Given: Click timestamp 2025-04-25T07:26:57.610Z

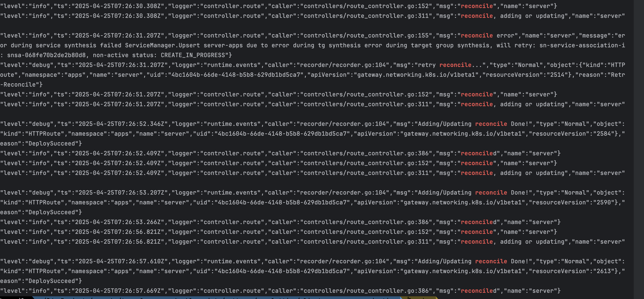Looking at the screenshot, I should [x=121, y=261].
